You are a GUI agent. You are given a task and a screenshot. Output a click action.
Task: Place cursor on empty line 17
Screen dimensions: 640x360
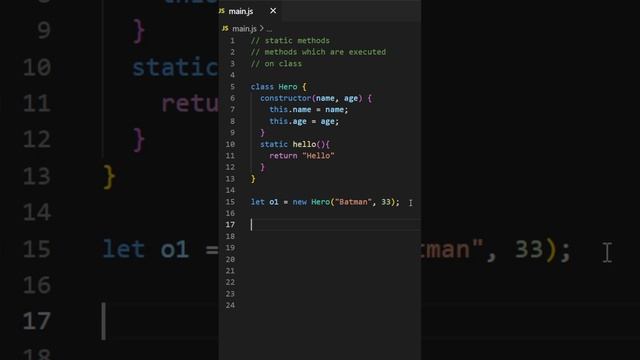pyautogui.click(x=335, y=225)
